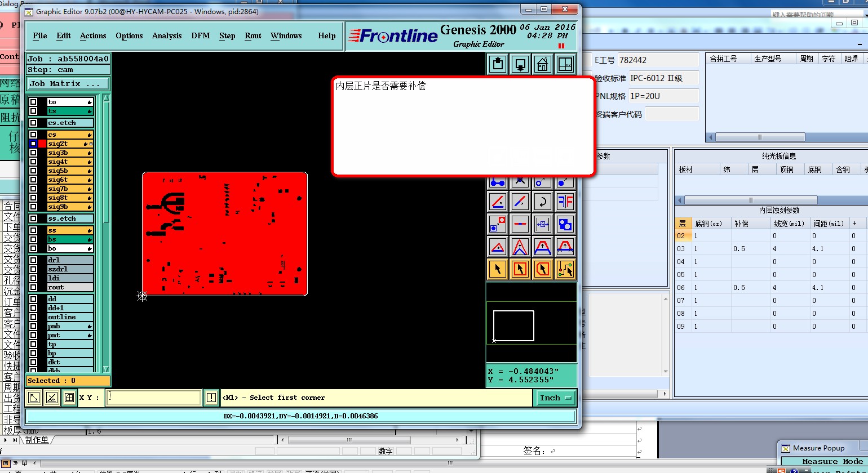Open the XY grid panel icon
The height and width of the screenshot is (473, 868).
pos(565,64)
